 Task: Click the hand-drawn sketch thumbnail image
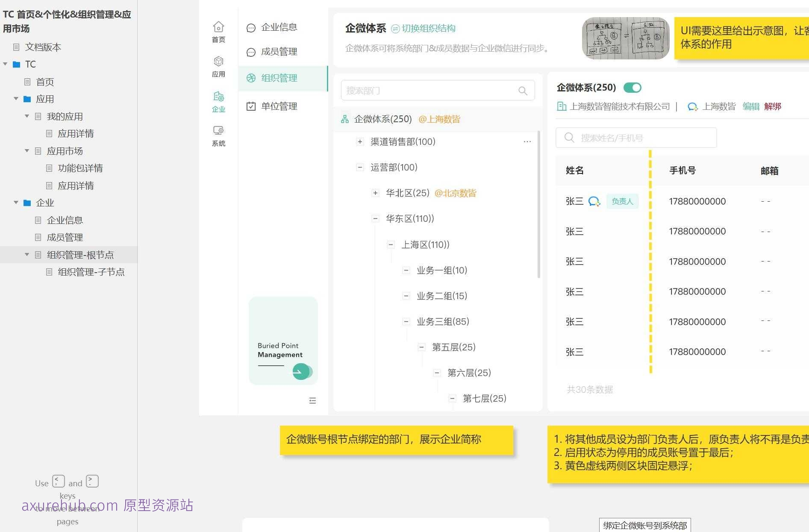point(625,38)
